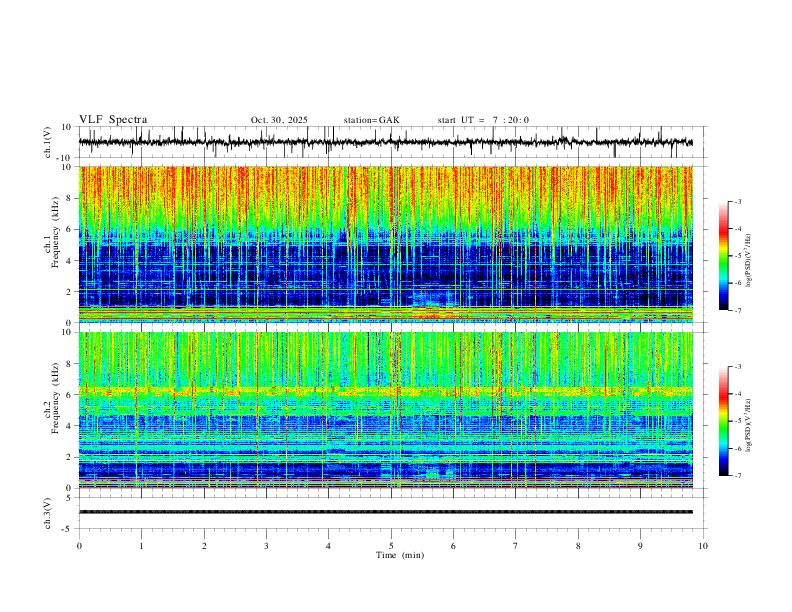Click the ch.1 "Frequency (kHz)" axis label

pyautogui.click(x=55, y=234)
